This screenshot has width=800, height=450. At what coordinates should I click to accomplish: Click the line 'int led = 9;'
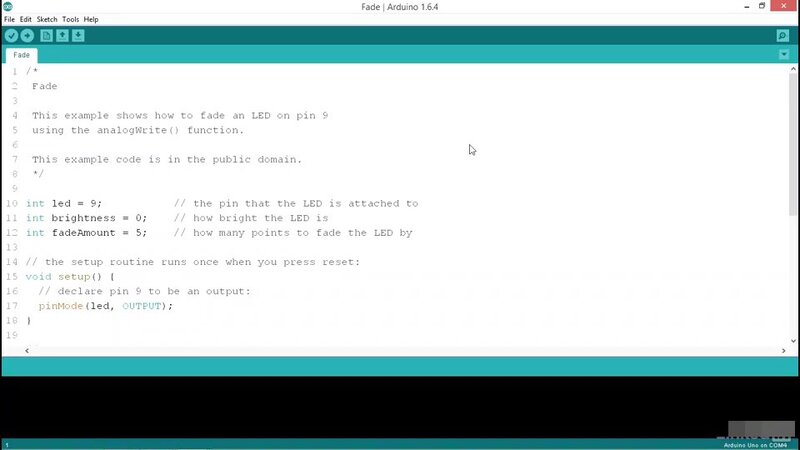click(64, 204)
